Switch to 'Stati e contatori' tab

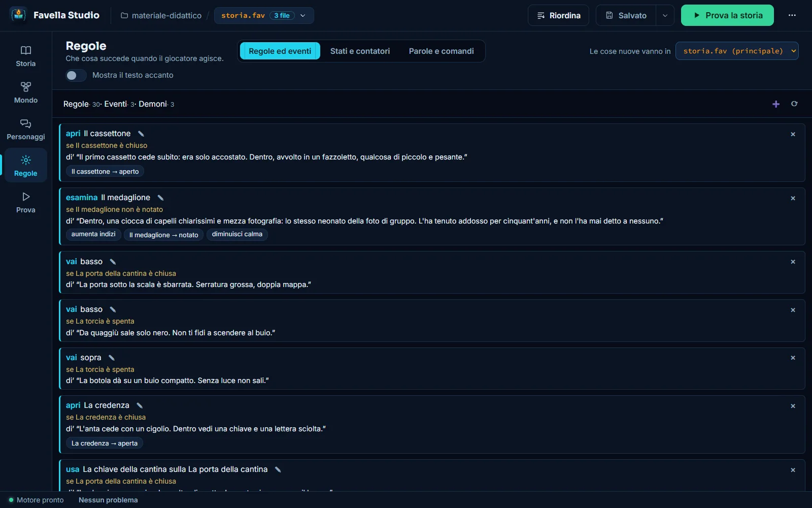click(360, 51)
